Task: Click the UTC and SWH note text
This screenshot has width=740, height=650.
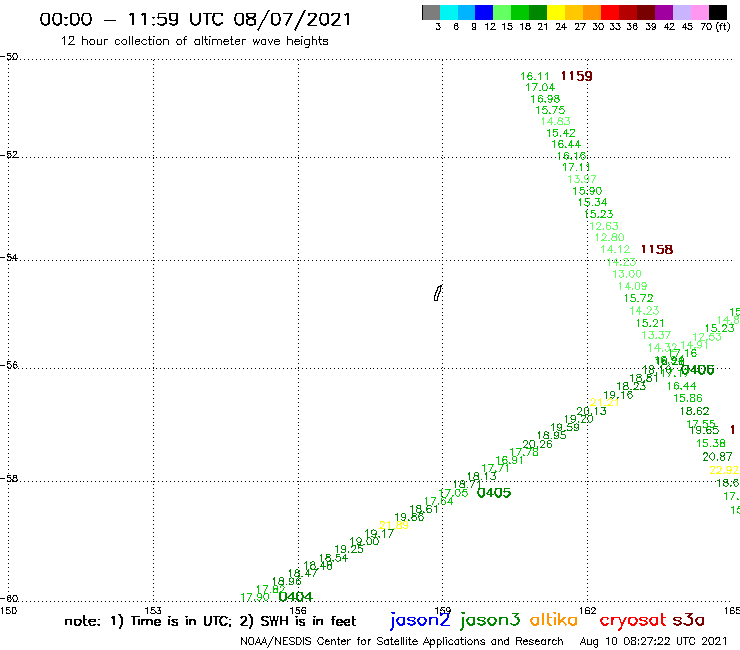Action: pos(210,621)
